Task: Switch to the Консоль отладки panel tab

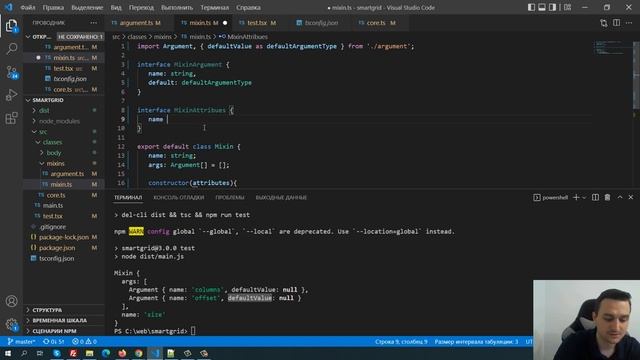Action: click(x=179, y=198)
